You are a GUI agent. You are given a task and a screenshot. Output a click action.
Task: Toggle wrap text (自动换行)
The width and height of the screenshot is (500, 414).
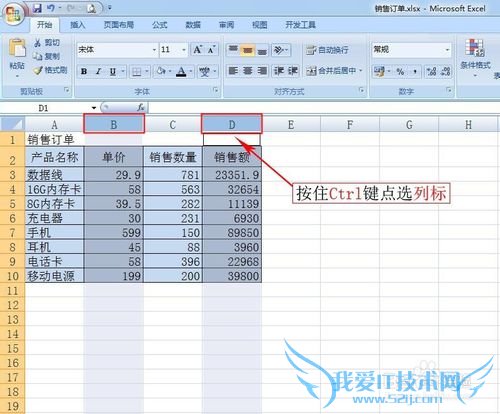(x=327, y=50)
